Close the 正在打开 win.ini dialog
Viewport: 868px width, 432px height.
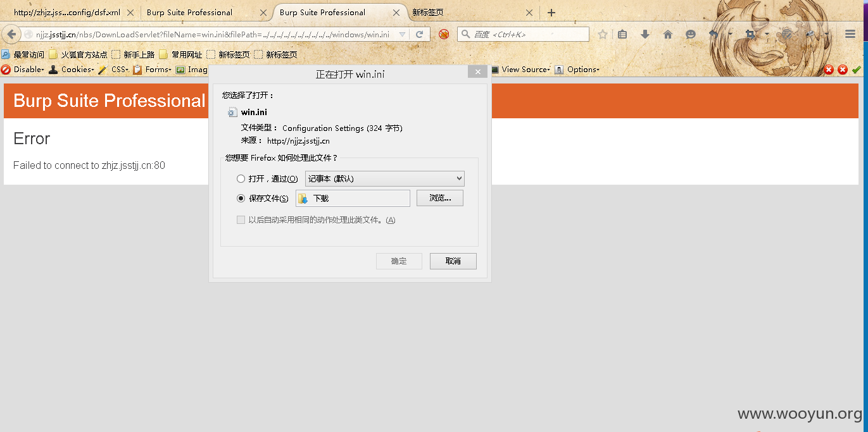477,73
